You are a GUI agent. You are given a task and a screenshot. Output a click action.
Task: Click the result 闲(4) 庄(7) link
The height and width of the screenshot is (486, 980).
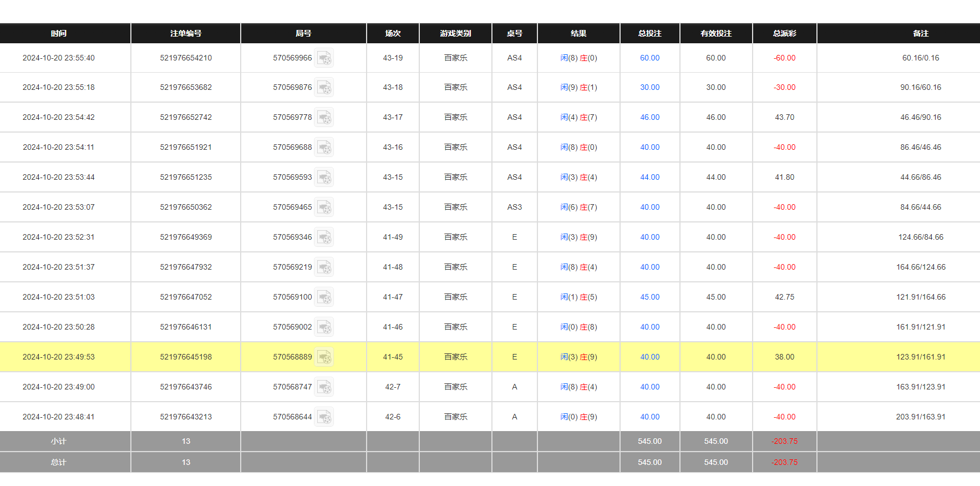[578, 118]
